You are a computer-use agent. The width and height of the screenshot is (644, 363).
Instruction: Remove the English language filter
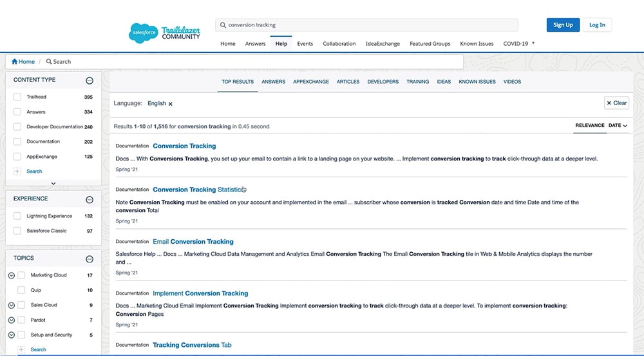171,104
